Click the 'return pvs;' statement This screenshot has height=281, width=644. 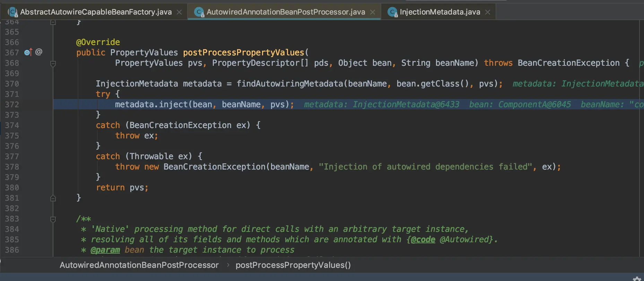122,188
